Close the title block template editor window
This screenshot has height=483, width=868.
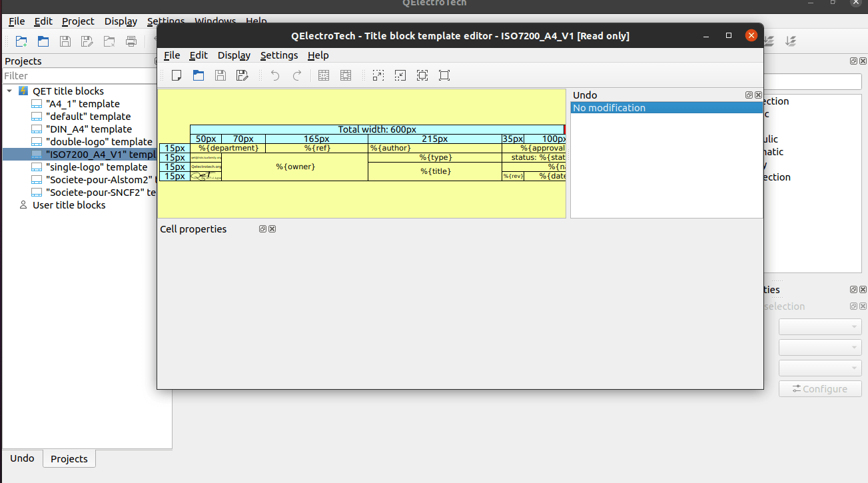[751, 35]
